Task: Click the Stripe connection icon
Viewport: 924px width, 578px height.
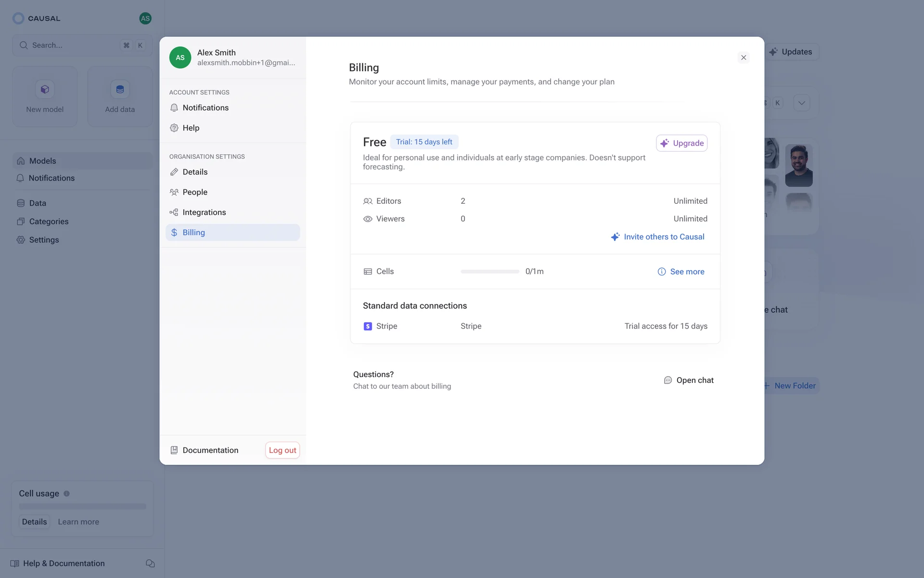Action: [368, 327]
